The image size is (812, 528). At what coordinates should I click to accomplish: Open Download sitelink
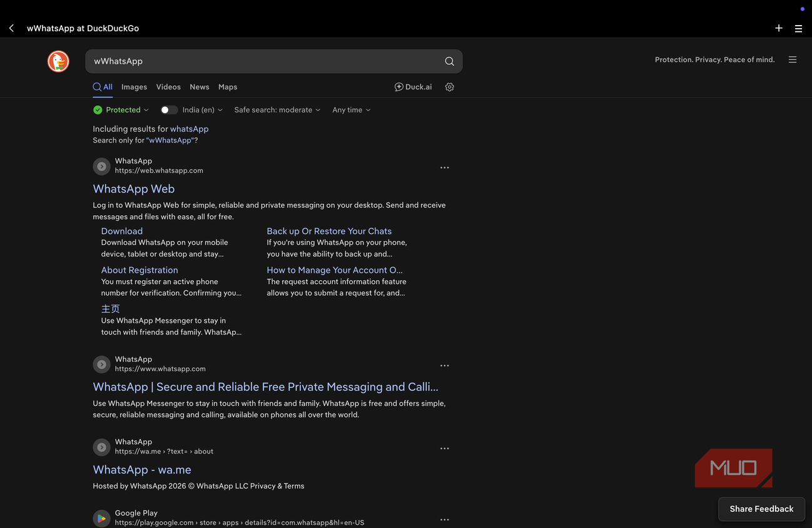(x=122, y=231)
